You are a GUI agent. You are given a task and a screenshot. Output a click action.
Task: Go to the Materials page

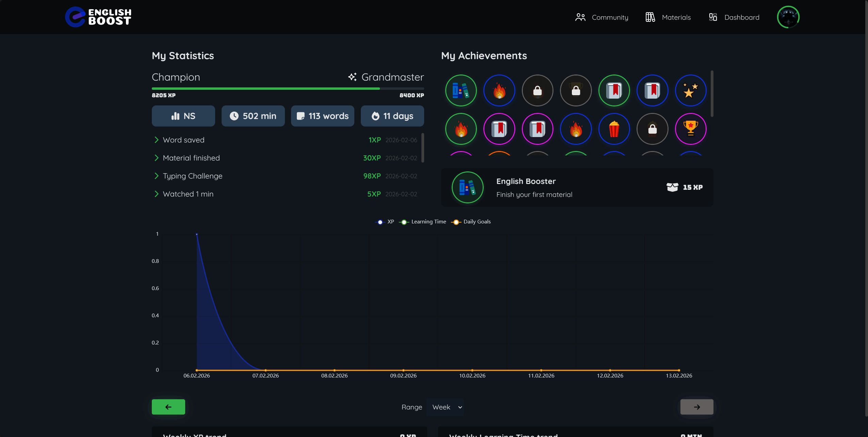click(668, 17)
